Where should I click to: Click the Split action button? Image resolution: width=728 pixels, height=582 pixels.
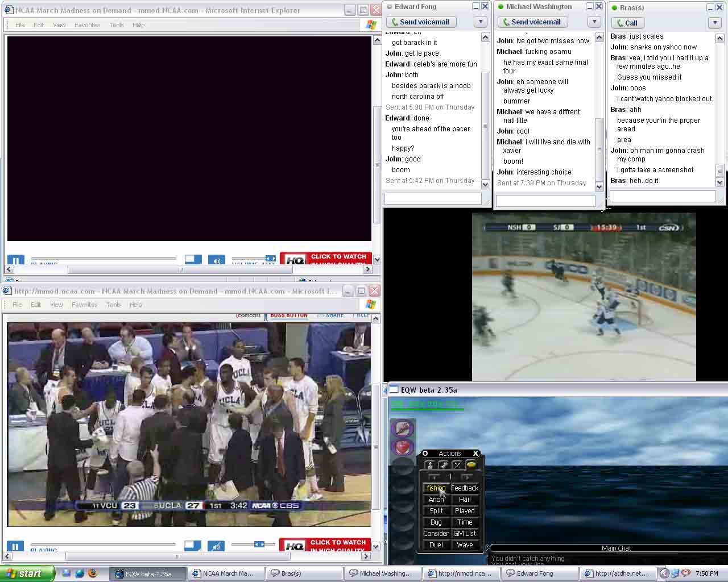[x=436, y=511]
